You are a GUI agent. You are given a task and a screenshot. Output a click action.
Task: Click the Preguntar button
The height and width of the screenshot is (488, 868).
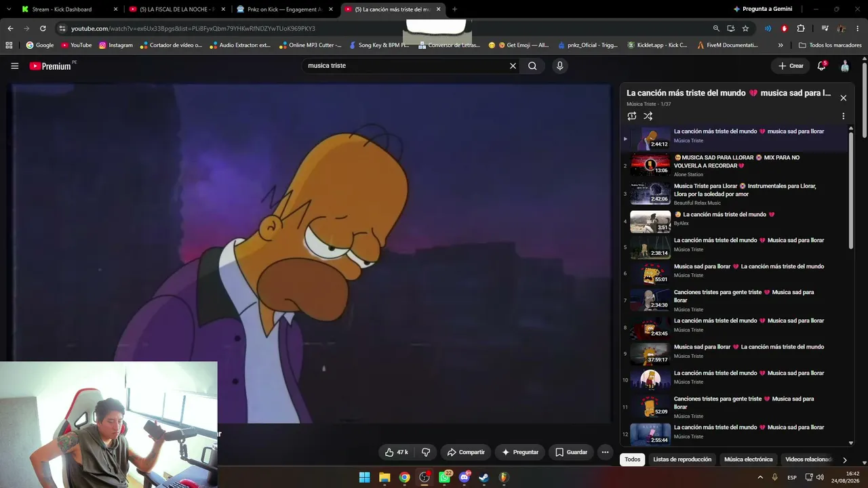tap(519, 452)
